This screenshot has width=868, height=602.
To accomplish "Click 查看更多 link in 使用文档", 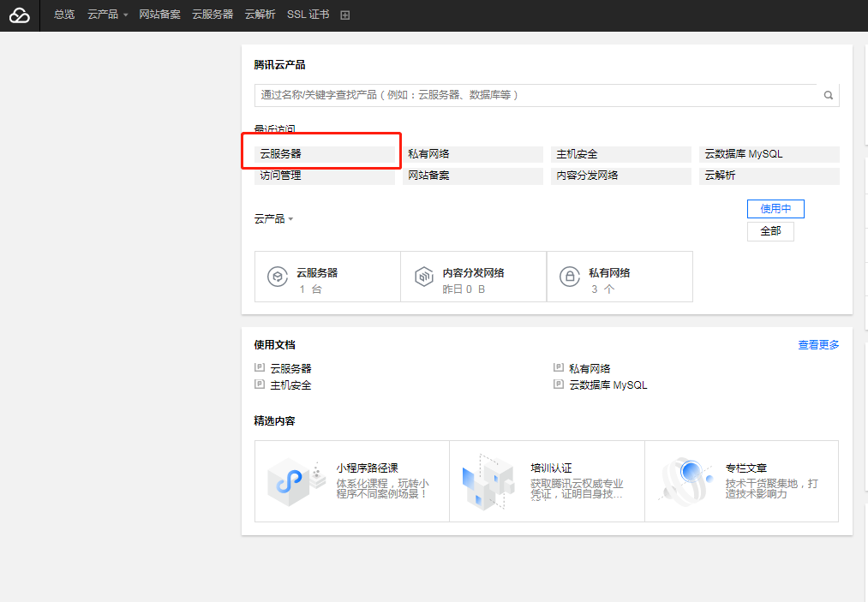I will coord(818,345).
